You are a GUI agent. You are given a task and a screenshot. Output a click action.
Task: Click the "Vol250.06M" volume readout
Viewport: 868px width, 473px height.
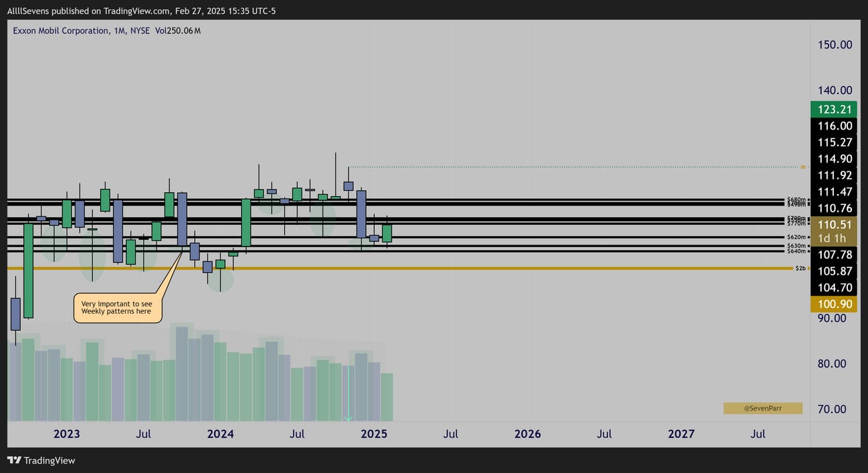tap(178, 30)
